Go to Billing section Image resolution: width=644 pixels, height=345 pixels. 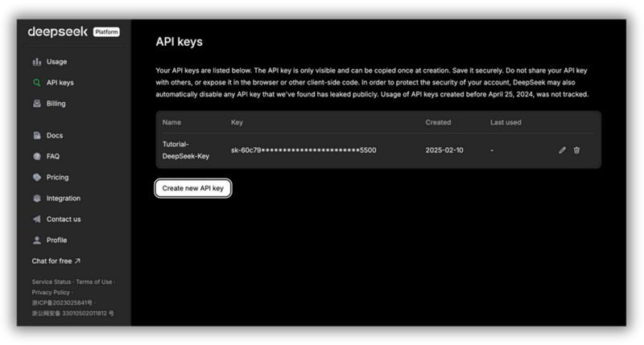(x=56, y=104)
